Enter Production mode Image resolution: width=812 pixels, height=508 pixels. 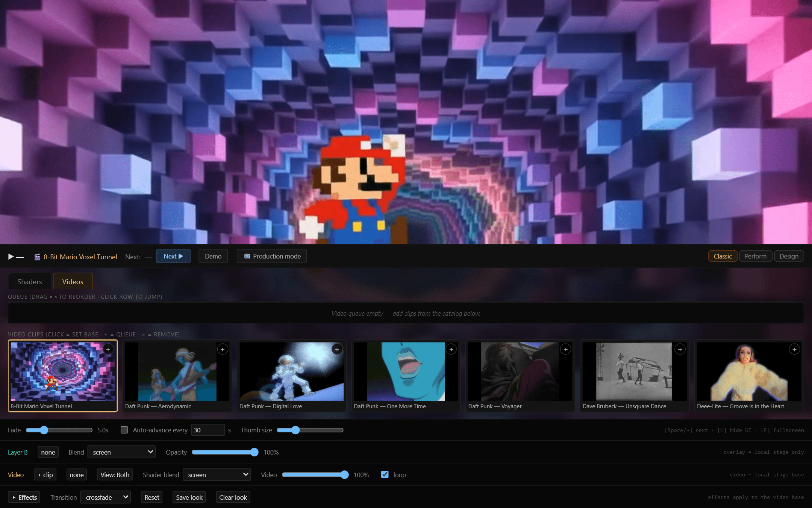[272, 256]
